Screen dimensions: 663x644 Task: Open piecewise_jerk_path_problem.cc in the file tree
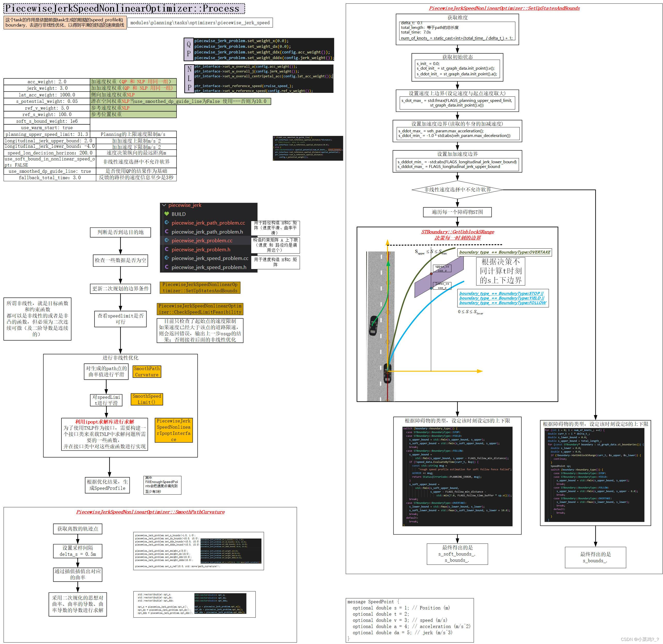point(208,223)
